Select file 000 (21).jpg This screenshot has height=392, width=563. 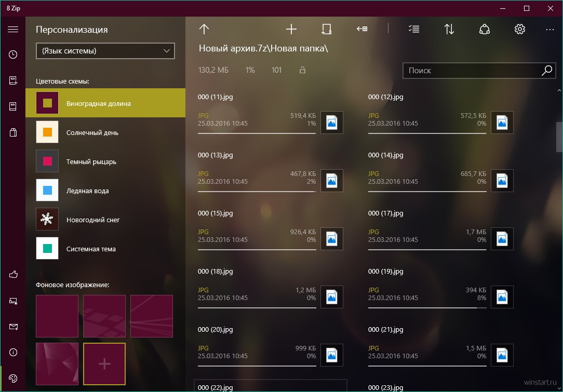click(441, 347)
